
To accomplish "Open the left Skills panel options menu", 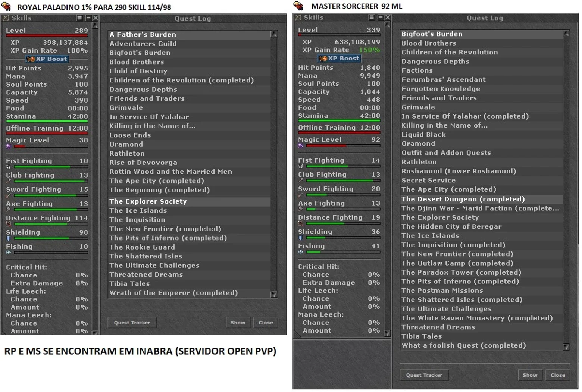I will coord(80,18).
